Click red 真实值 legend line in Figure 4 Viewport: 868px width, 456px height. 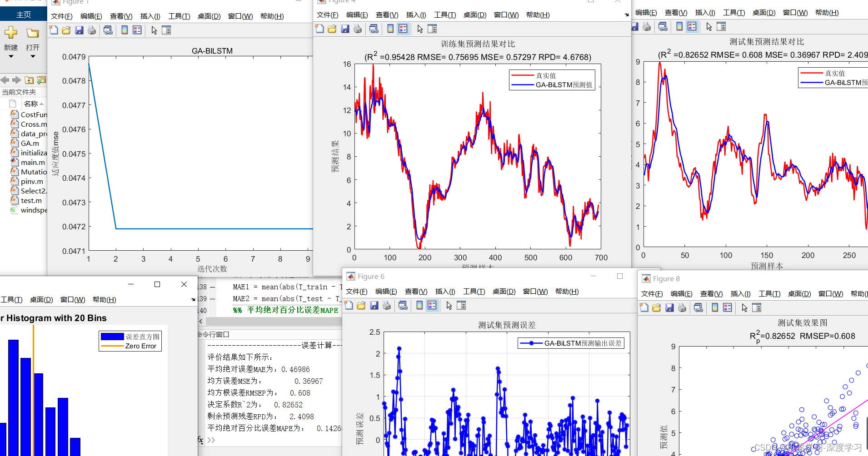click(523, 75)
